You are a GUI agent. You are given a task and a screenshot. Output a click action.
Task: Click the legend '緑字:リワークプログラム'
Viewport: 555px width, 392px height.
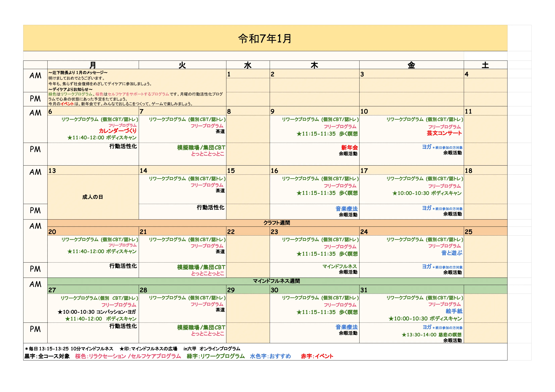pyautogui.click(x=216, y=356)
